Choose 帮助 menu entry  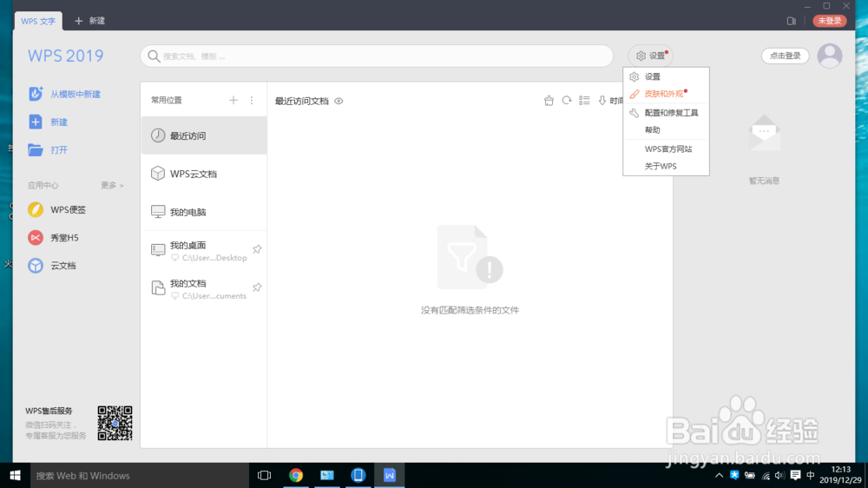click(666, 129)
